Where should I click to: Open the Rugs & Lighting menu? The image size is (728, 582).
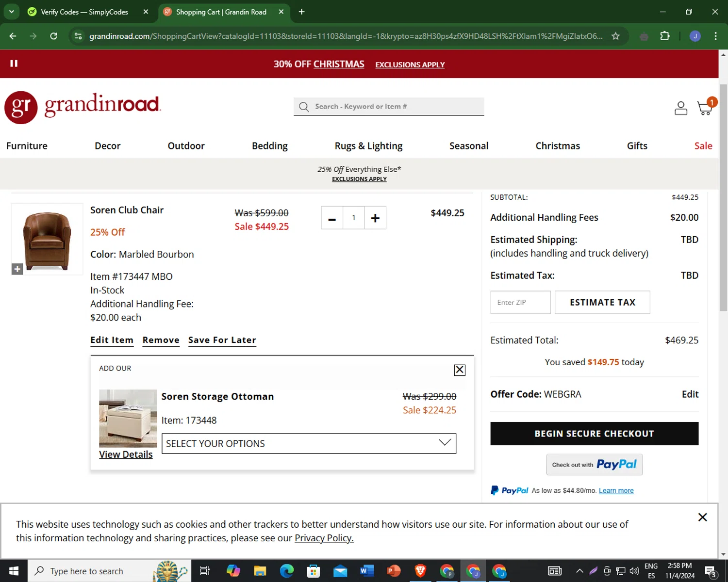tap(368, 145)
